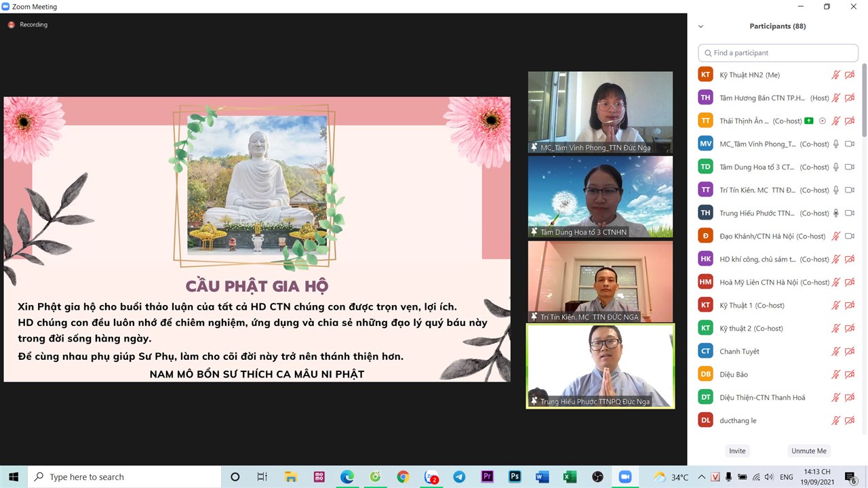Click camera-off icon for Tâm Hương Bản host
Screen dimensions: 868x488
(x=850, y=98)
